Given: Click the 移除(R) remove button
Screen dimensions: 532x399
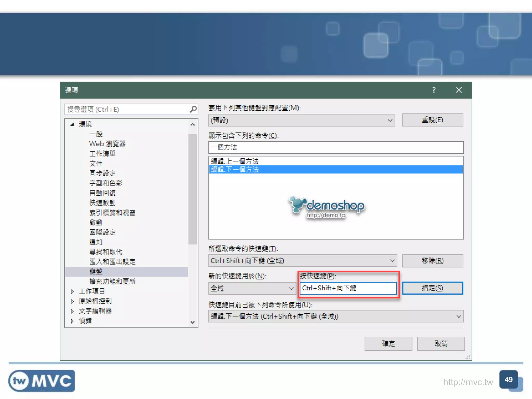Looking at the screenshot, I should tap(433, 261).
